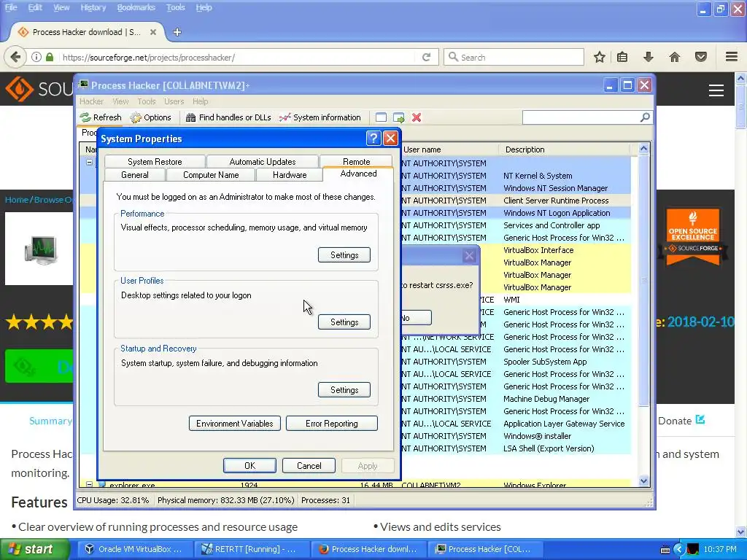Viewport: 747px width, 560px height.
Task: Select the LSA Shell (Export Version) row
Action: 516,448
